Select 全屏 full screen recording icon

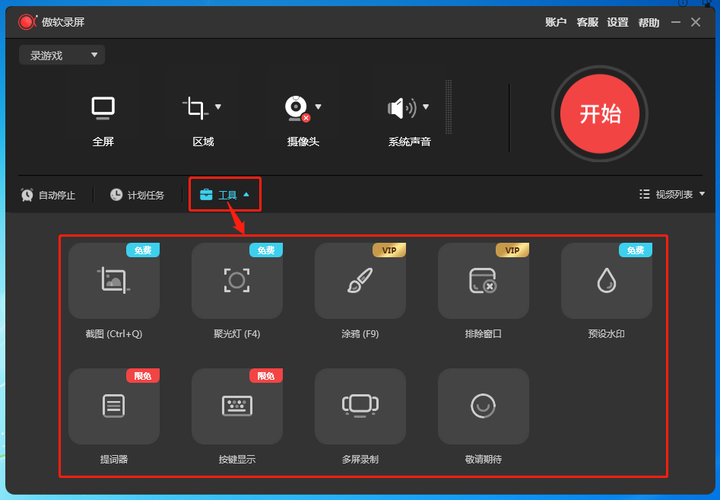pos(103,108)
